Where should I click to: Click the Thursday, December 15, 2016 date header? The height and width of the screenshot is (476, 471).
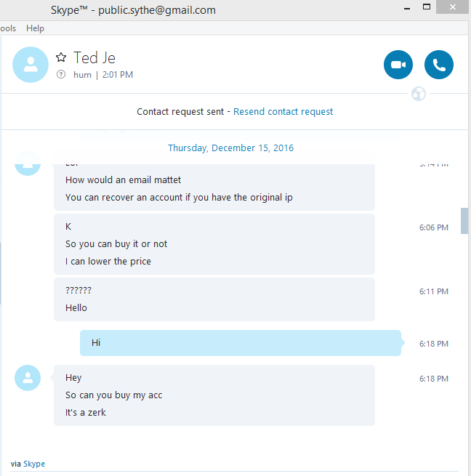click(x=231, y=148)
